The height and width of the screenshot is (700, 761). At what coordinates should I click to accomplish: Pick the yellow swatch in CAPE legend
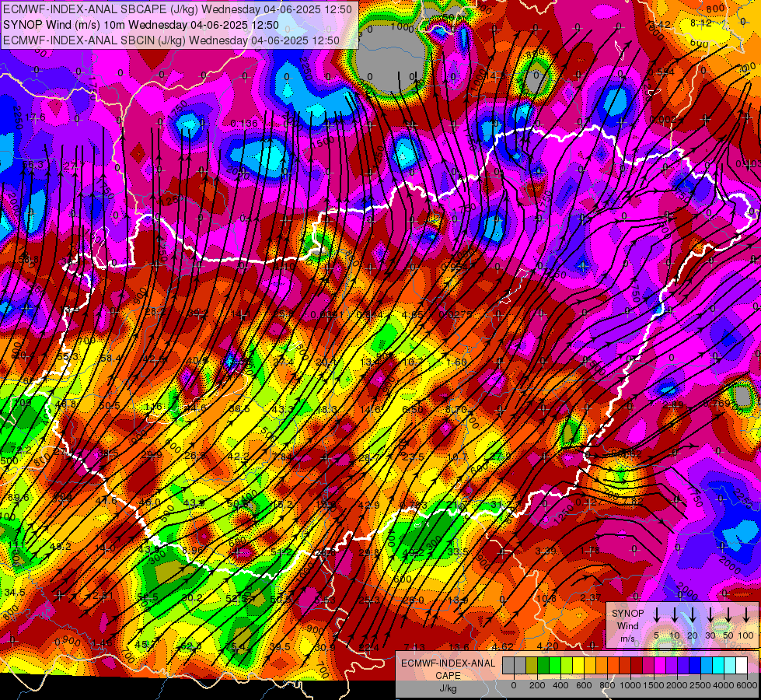[578, 666]
